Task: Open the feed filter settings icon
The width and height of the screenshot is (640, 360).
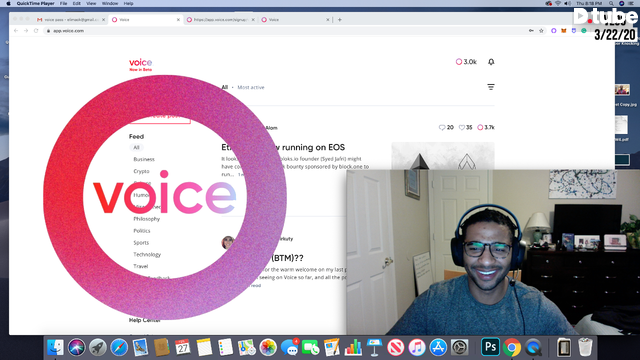Action: [x=491, y=87]
